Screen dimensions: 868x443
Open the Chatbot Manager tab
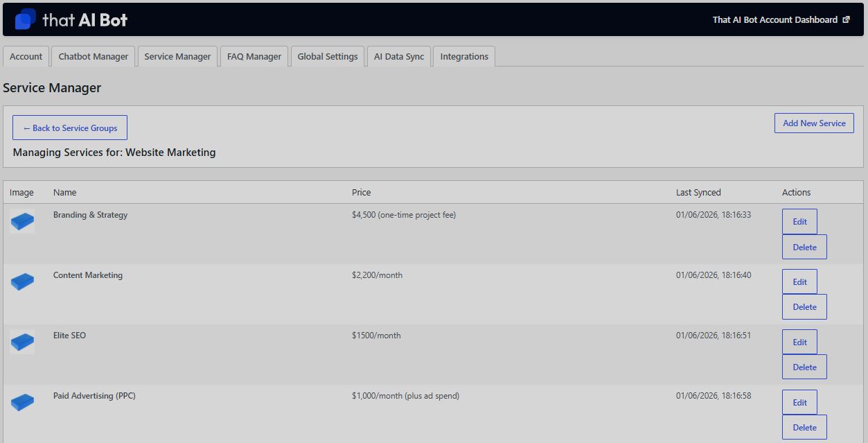94,56
